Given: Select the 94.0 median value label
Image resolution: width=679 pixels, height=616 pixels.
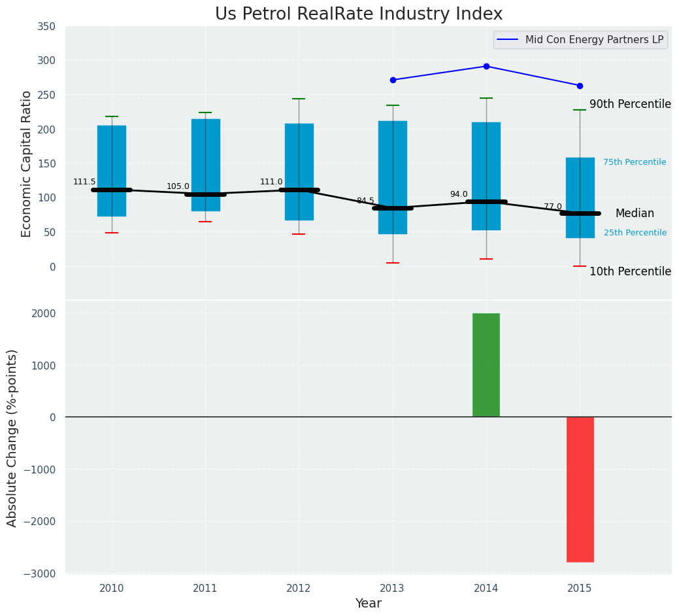Looking at the screenshot, I should pos(459,194).
